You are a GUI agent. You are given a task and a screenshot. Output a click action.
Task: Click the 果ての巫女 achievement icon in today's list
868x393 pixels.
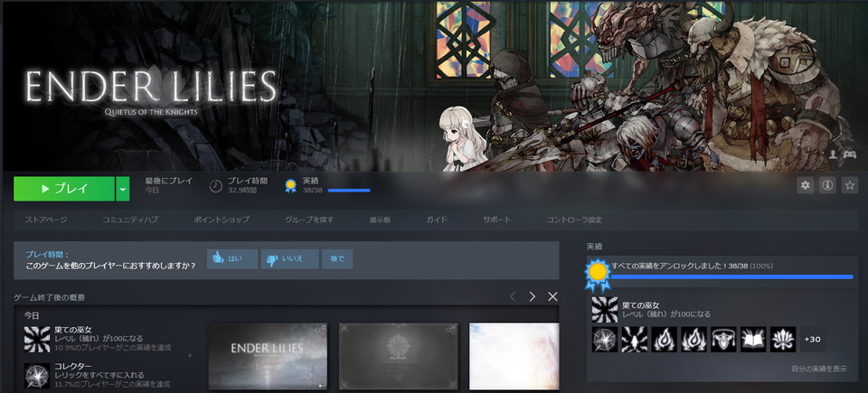(x=37, y=339)
